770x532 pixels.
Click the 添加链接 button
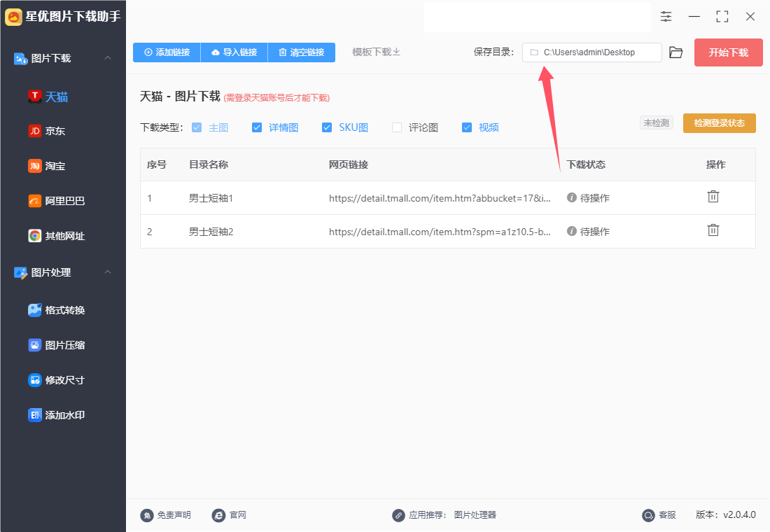point(167,52)
